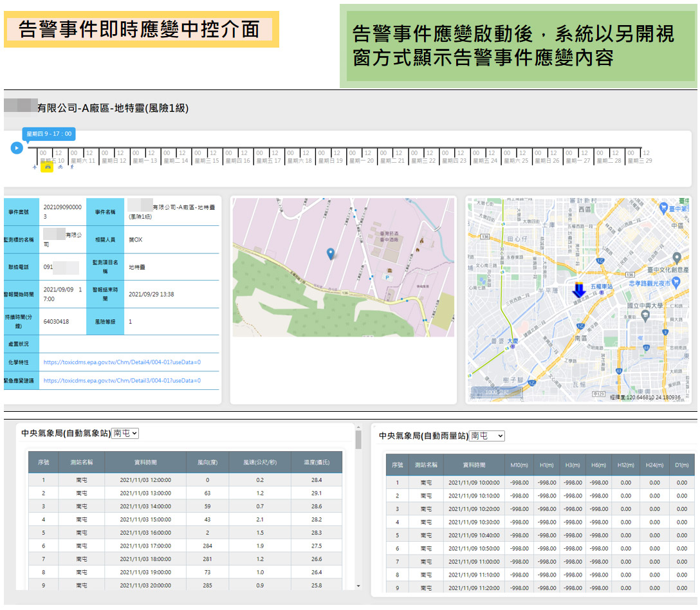The image size is (700, 610).
Task: Click wind direction value 284
Action: [x=208, y=546]
